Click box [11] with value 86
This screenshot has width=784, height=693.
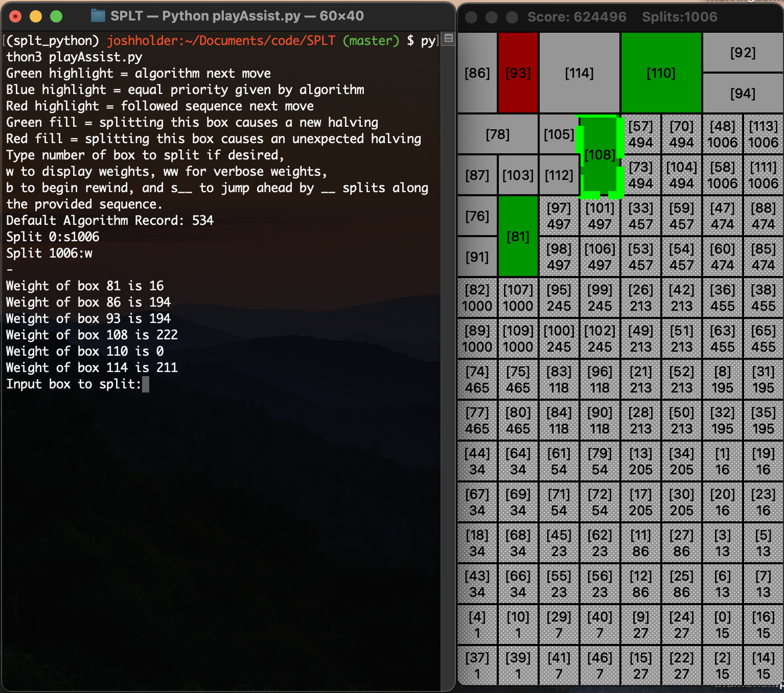click(641, 543)
